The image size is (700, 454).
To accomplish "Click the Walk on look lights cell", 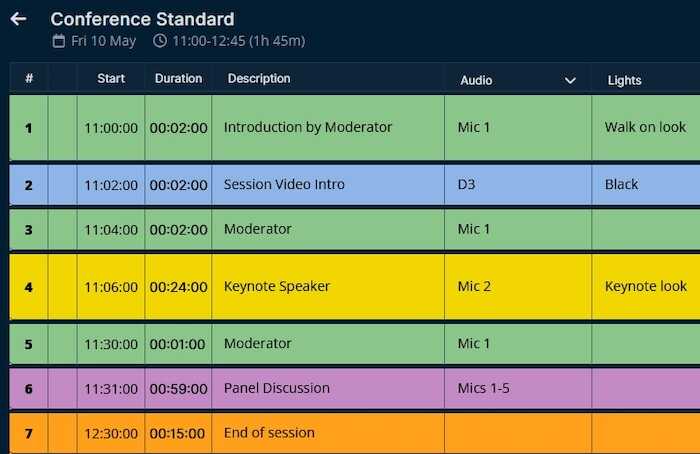I will (645, 128).
